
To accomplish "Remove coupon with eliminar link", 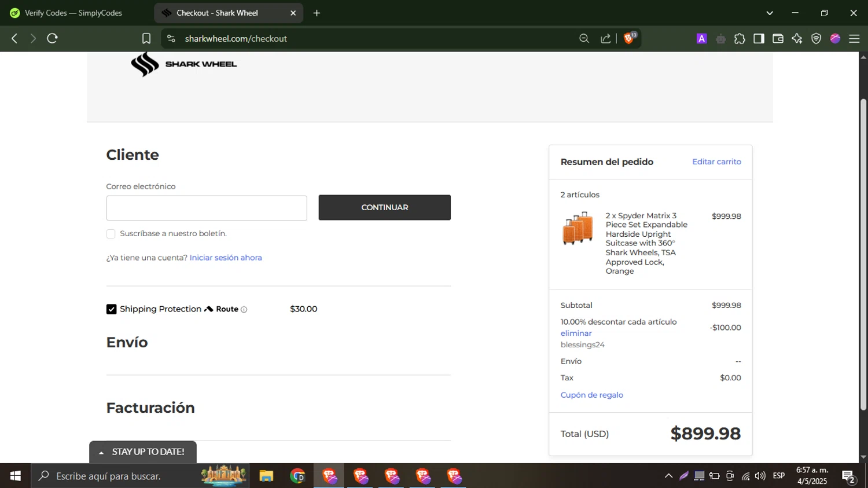I will (576, 333).
